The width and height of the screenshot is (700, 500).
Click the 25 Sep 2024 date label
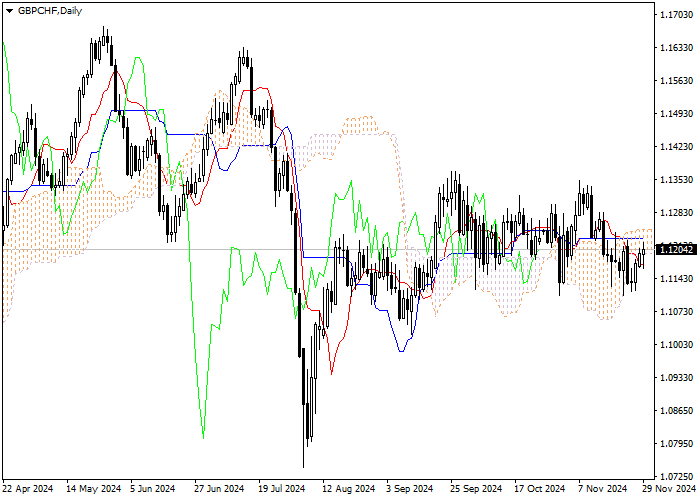pos(476,489)
